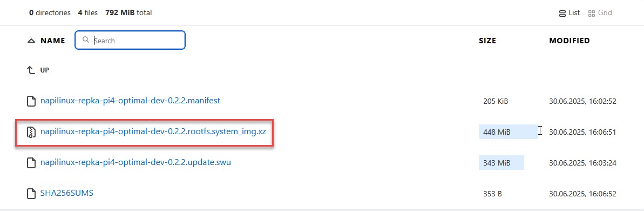Click the up arrow icon to go to the parent folder
This screenshot has width=644, height=211.
coord(31,70)
